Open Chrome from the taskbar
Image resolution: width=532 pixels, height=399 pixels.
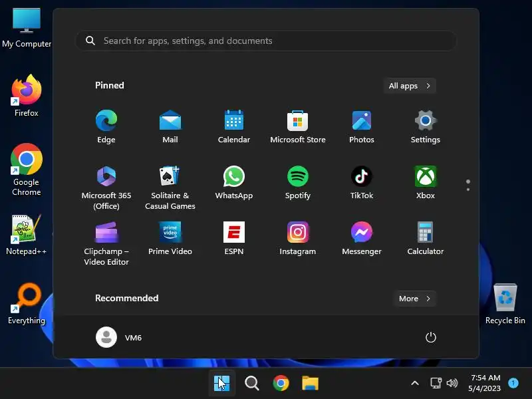click(x=281, y=384)
